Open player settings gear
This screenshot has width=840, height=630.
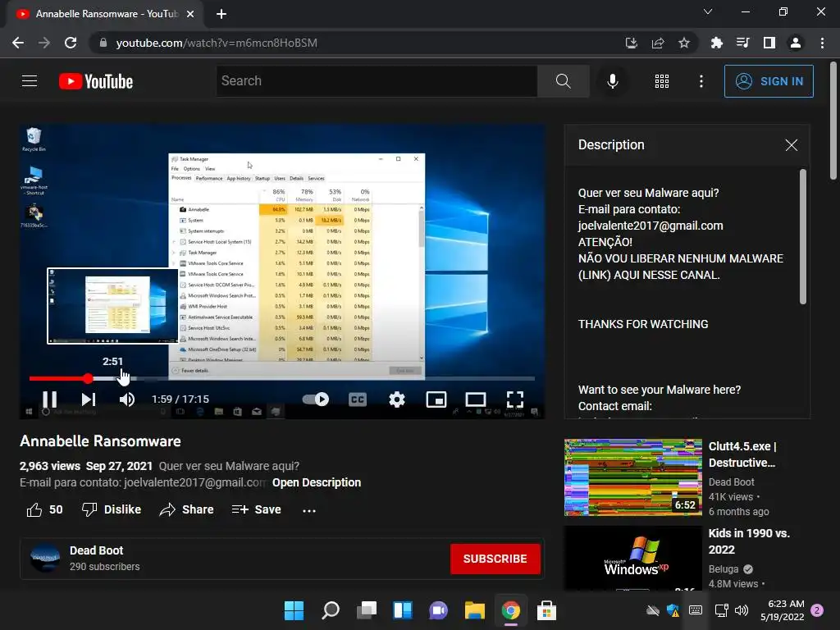pos(396,399)
